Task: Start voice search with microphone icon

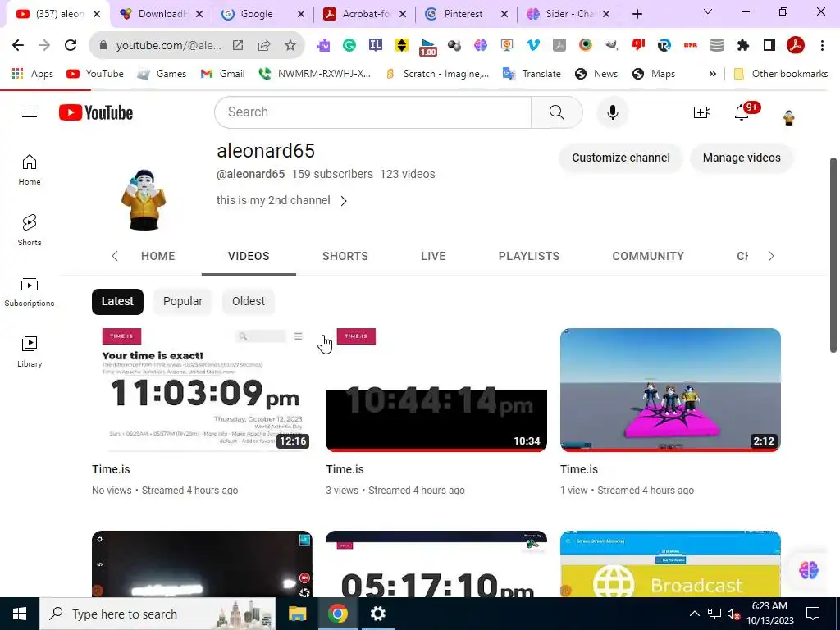Action: click(612, 112)
